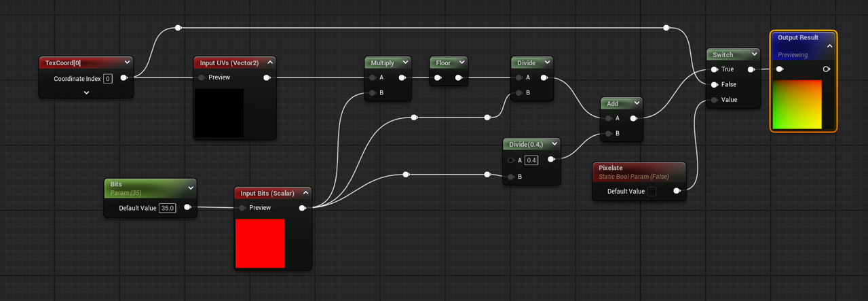Image resolution: width=868 pixels, height=301 pixels.
Task: Select the Add node's A input pin
Action: 609,118
